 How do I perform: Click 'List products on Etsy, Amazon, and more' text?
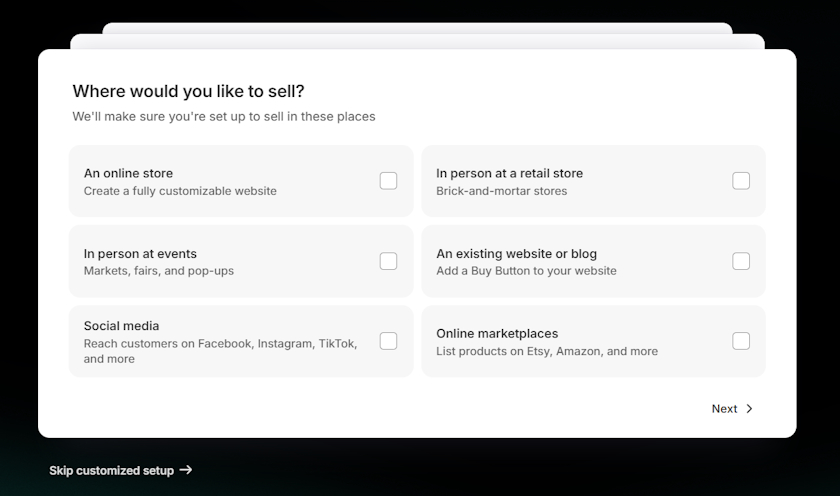(x=547, y=351)
